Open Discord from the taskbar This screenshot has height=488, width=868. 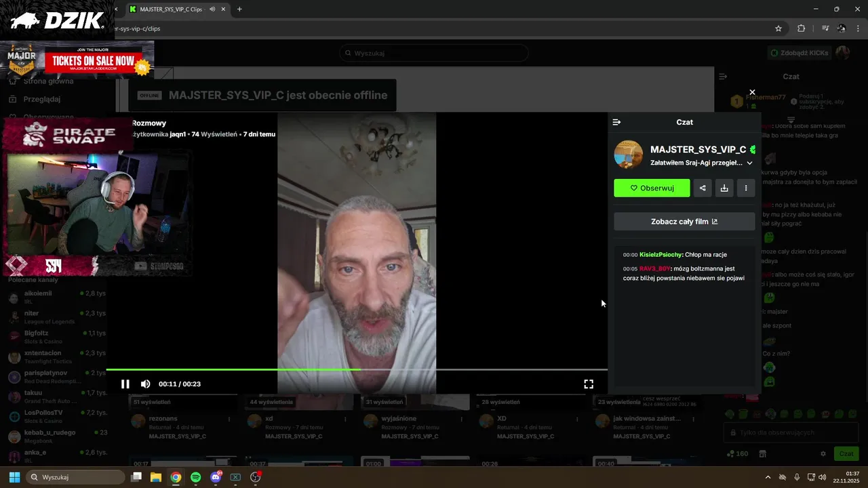(x=216, y=477)
